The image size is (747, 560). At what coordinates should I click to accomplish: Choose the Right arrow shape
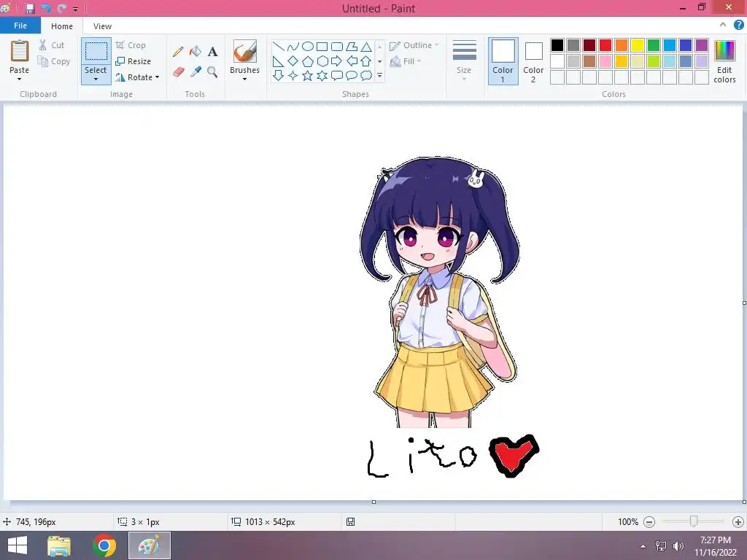[337, 61]
